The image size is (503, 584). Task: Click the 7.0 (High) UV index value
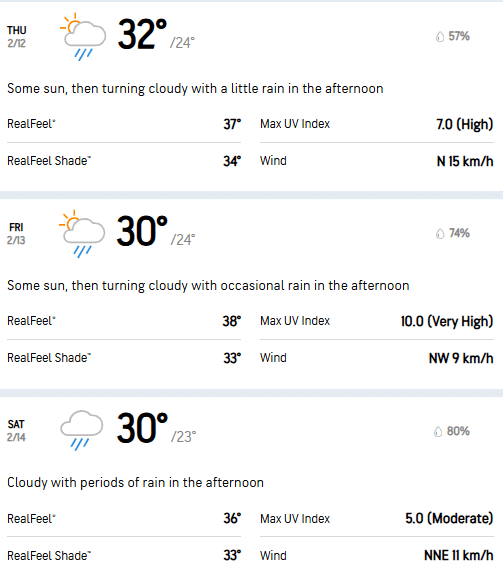tap(465, 124)
